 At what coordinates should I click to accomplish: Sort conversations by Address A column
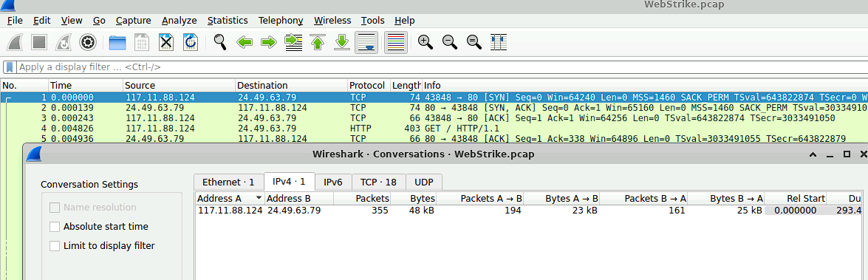230,198
